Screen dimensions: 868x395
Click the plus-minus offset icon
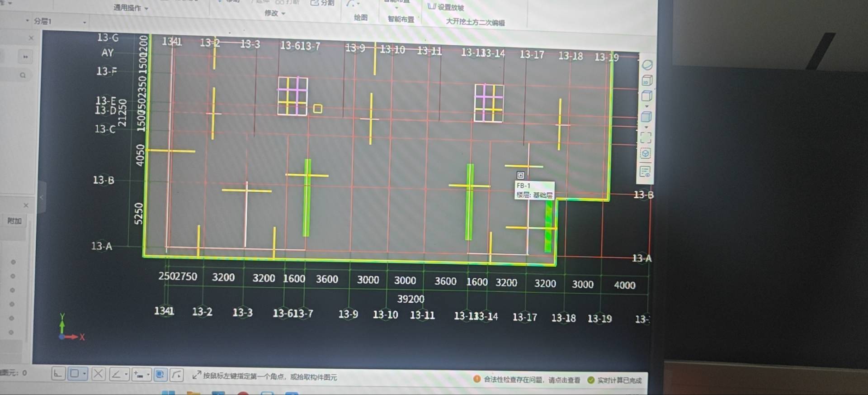(138, 375)
